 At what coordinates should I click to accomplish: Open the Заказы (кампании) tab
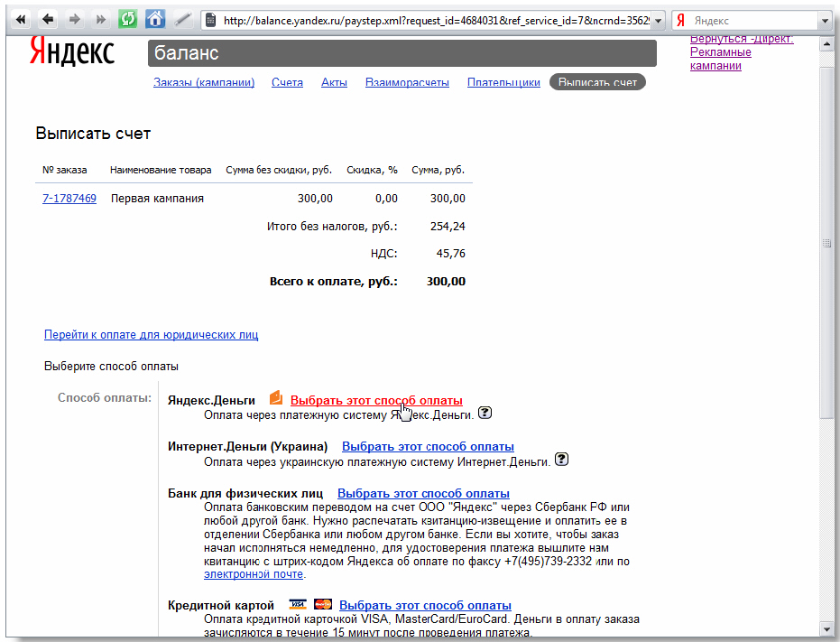[x=204, y=82]
